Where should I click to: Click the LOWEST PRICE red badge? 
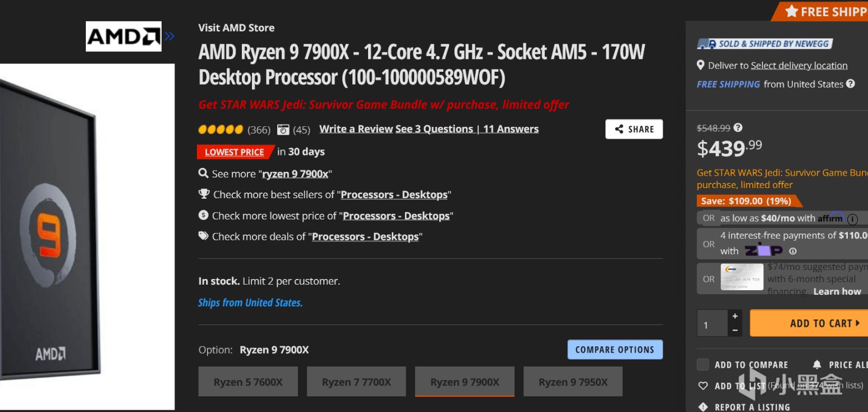click(x=235, y=152)
